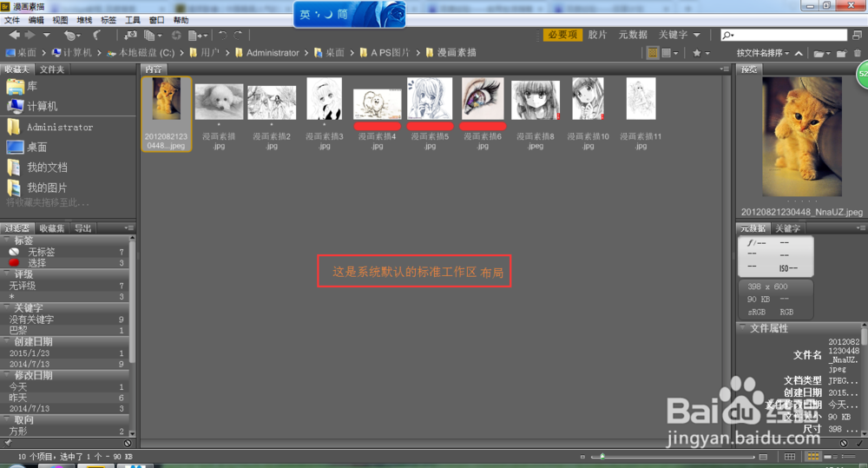Toggle the 无标签 filter
Viewport: 868px width, 468px height.
pyautogui.click(x=66, y=252)
